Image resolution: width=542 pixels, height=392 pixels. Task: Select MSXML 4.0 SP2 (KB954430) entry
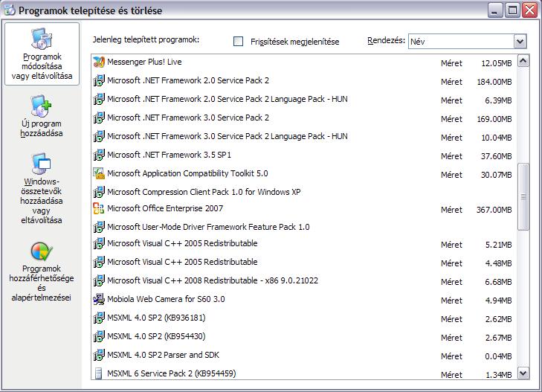304,337
